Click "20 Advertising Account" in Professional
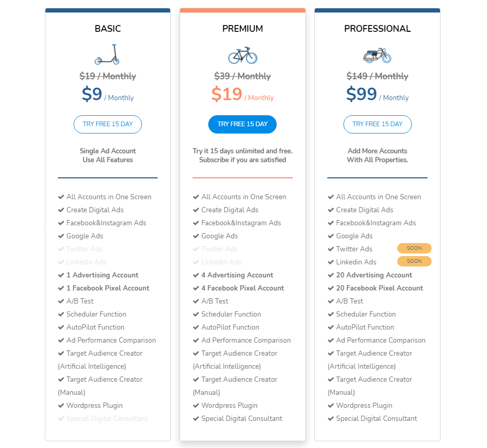Image resolution: width=487 pixels, height=448 pixels. point(374,275)
